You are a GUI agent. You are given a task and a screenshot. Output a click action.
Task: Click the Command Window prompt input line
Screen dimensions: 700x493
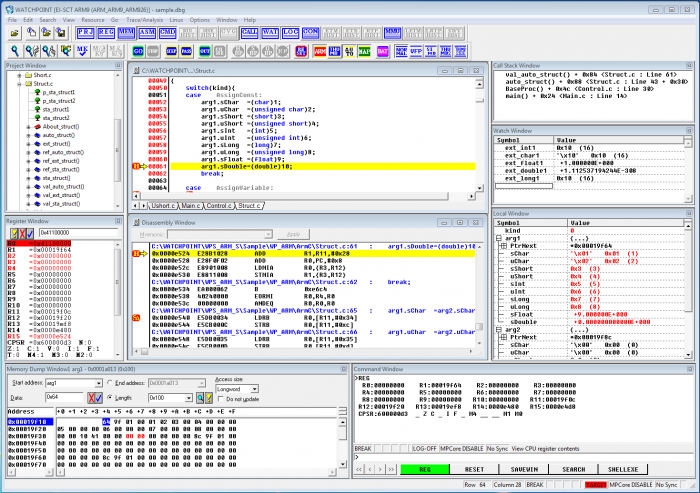coord(522,457)
